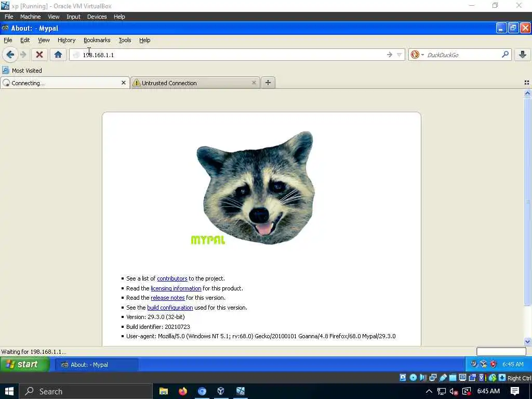
Task: Click the host muted speaker volume icon
Action: [x=454, y=391]
